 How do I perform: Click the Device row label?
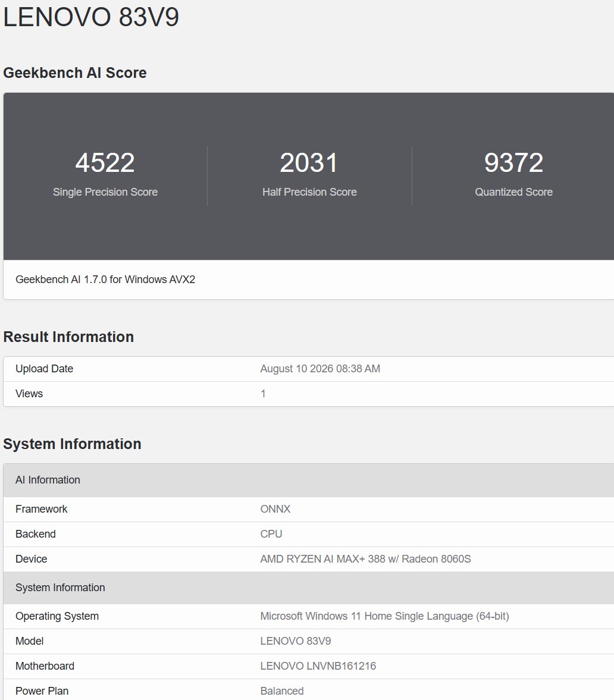coord(32,559)
